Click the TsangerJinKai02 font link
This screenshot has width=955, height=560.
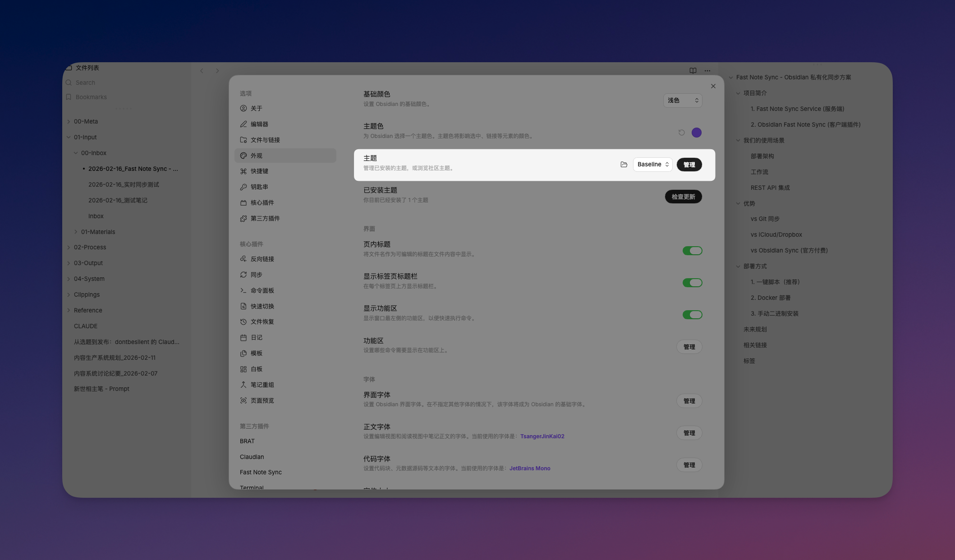click(542, 436)
